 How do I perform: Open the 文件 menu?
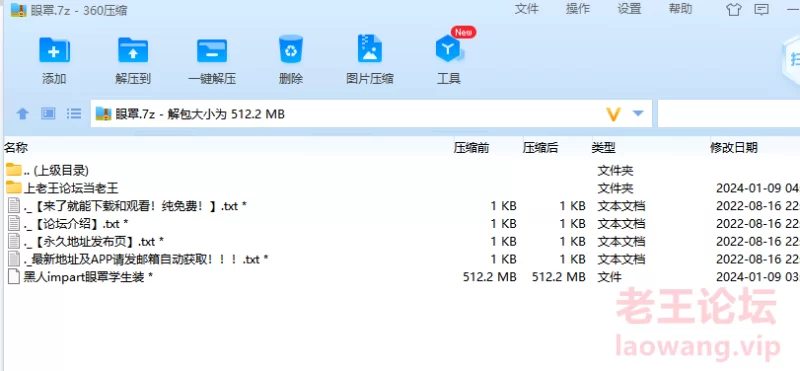[x=527, y=9]
